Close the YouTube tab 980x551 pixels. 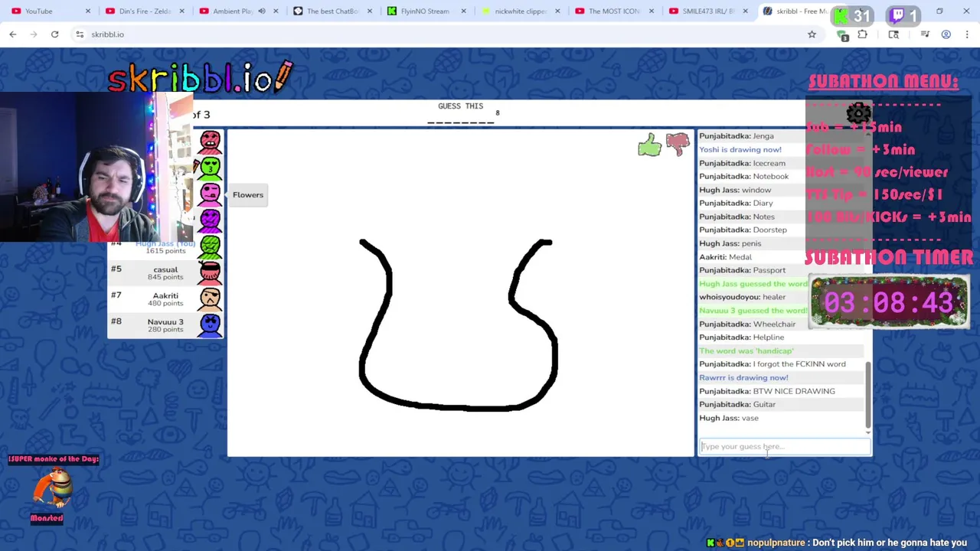[x=88, y=11]
